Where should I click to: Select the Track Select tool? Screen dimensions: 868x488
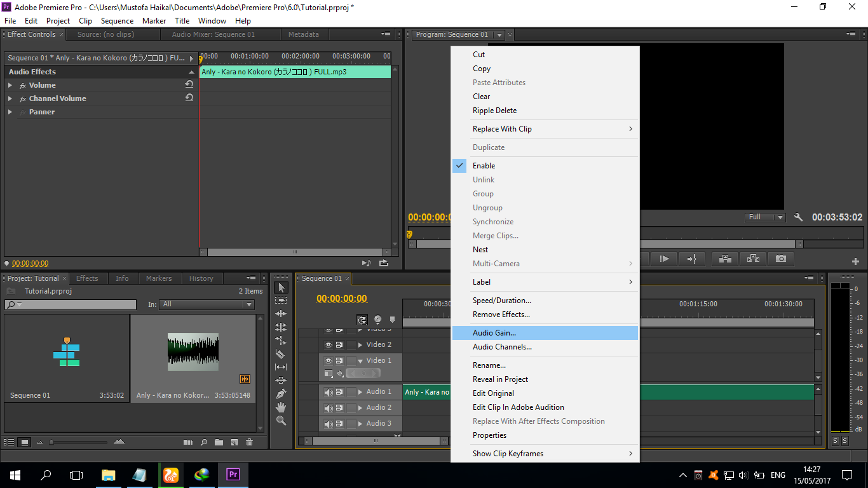pos(281,300)
